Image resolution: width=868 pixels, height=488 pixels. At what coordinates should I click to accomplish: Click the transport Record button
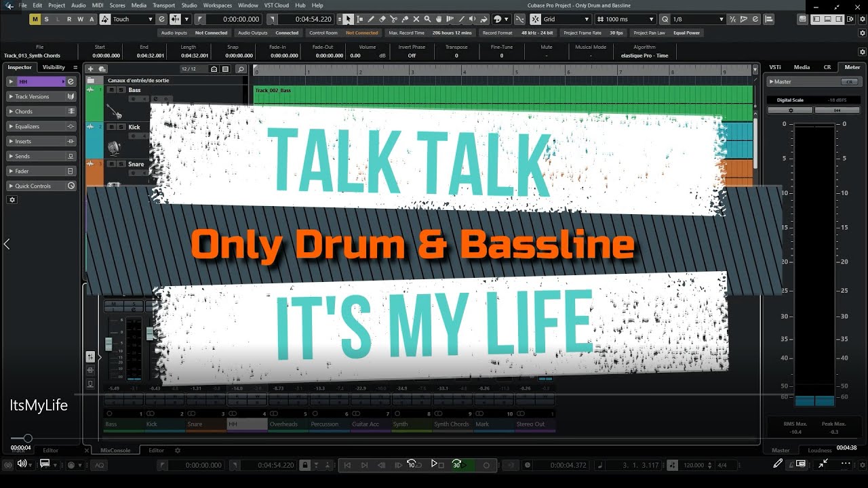486,465
